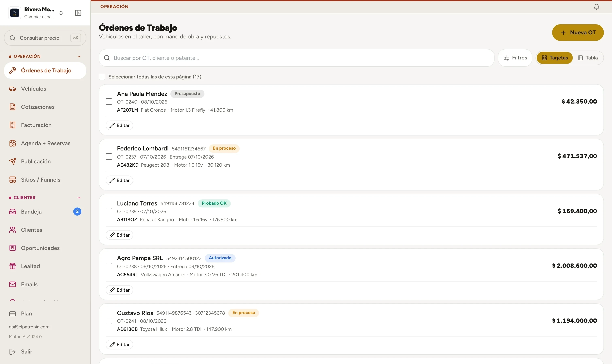
Task: Open Facturación in the sidebar
Action: (45, 125)
